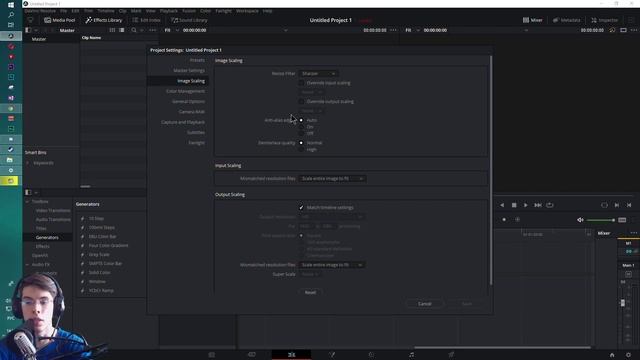Open Task View in the taskbar
Image resolution: width=640 pixels, height=360 pixels.
click(11, 25)
